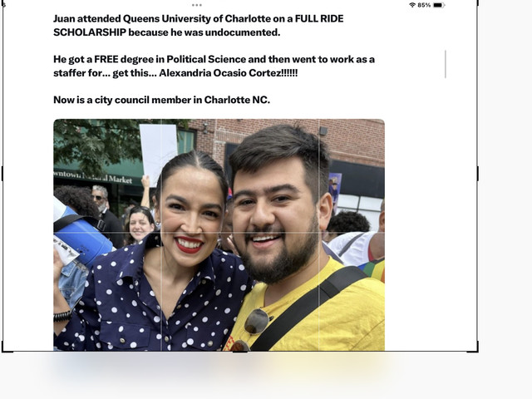Screen dimensions: 532x399
Task: Click the bottom edge crop midpoint handle
Action: click(240, 352)
